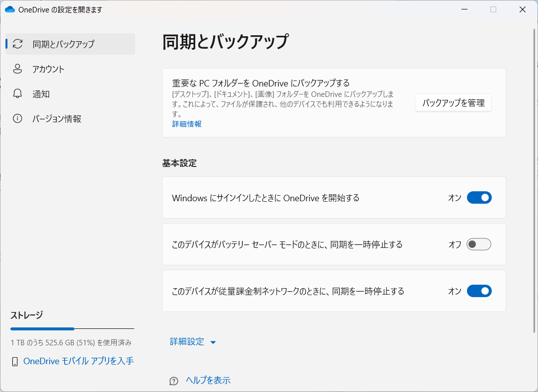Click the vertical scrollbar on right
Screen dimensions: 538x392
(x=534, y=181)
